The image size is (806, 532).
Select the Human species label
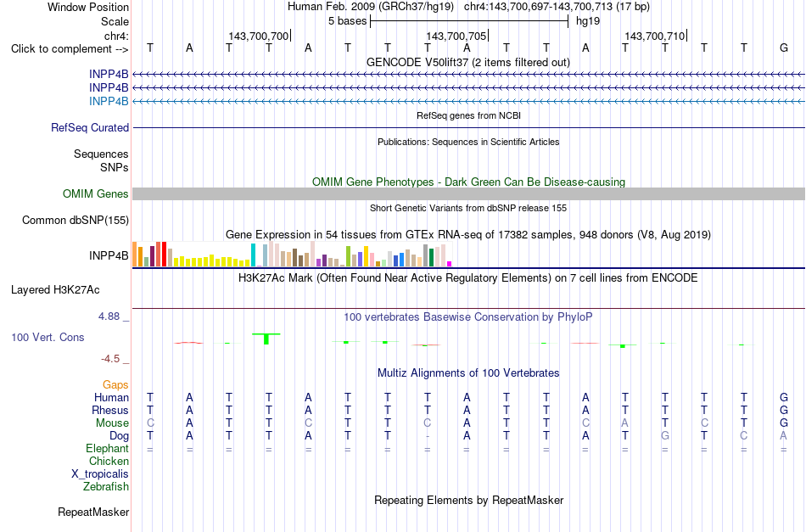tap(111, 398)
